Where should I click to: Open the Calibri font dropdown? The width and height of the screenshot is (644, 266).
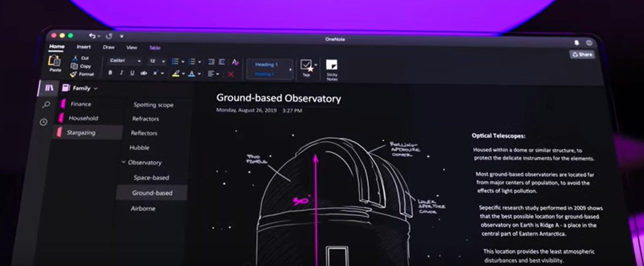126,61
